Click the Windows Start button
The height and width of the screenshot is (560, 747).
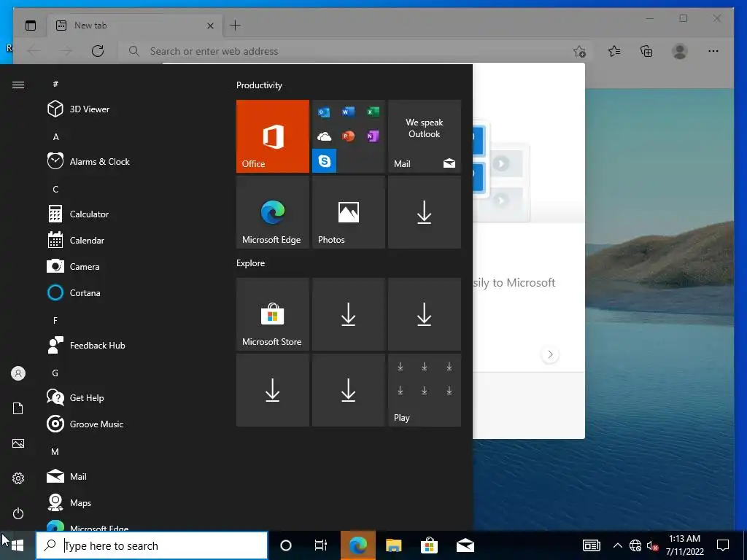(18, 545)
